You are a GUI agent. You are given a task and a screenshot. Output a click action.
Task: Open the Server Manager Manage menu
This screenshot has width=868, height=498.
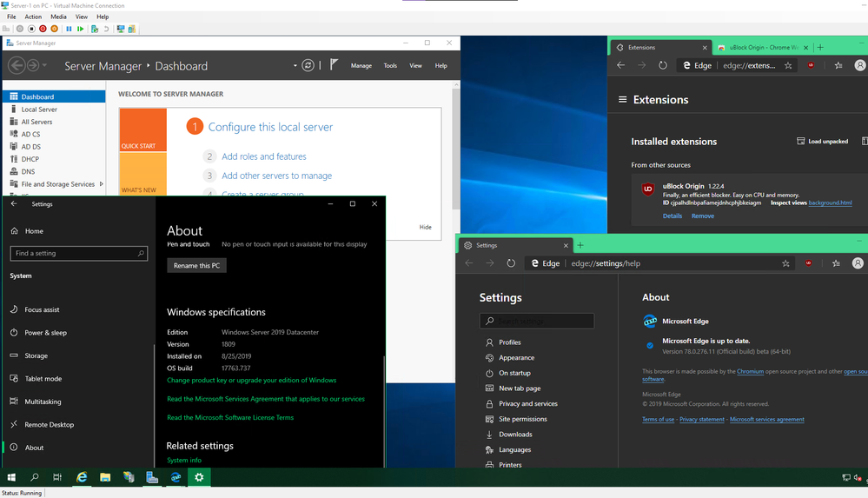click(361, 65)
